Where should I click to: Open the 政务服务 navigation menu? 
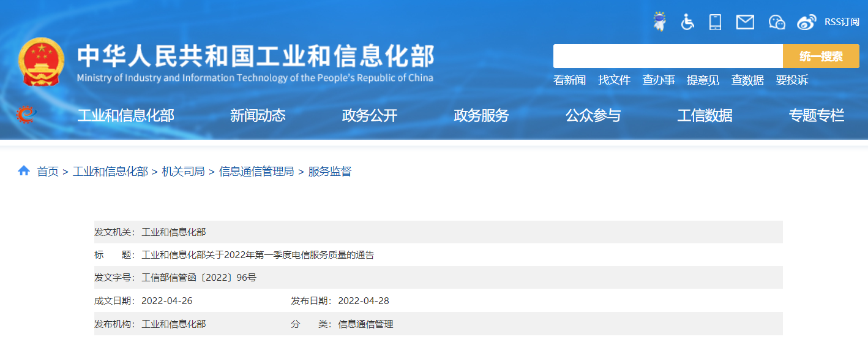[481, 115]
